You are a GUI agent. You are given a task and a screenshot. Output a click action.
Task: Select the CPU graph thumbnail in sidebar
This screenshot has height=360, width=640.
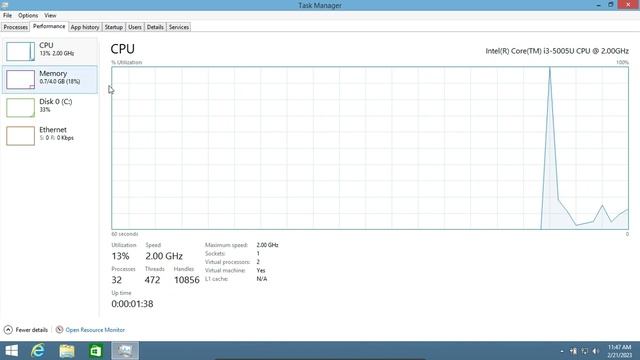point(20,51)
